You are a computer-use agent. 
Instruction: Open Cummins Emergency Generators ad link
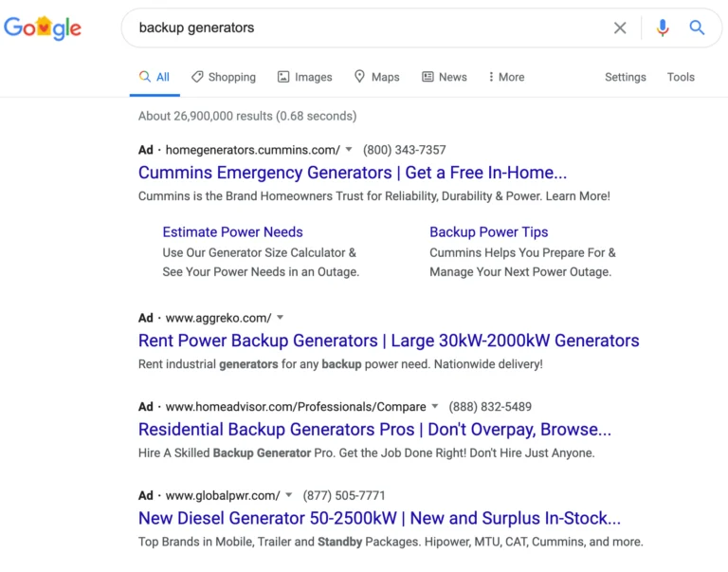(353, 173)
